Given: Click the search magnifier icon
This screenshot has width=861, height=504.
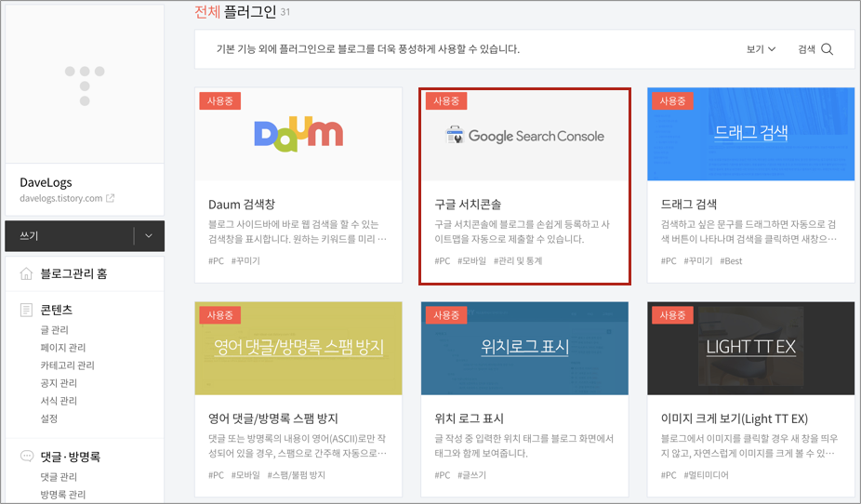Looking at the screenshot, I should [x=827, y=49].
